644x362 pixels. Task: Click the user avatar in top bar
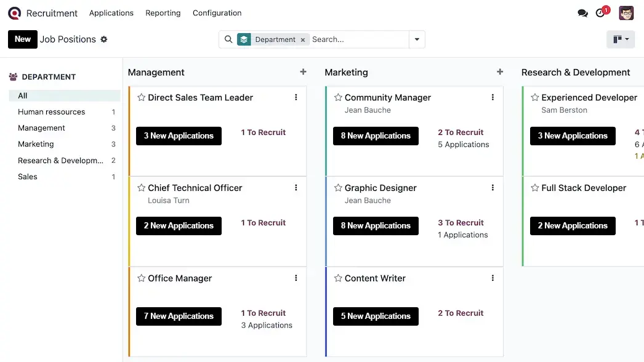tap(626, 13)
